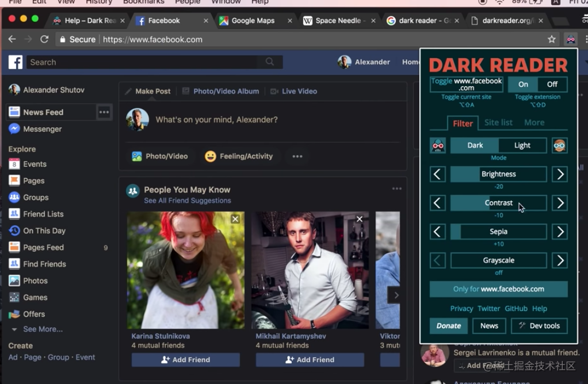
Task: Open Games in the Explore sidebar
Action: 28,297
